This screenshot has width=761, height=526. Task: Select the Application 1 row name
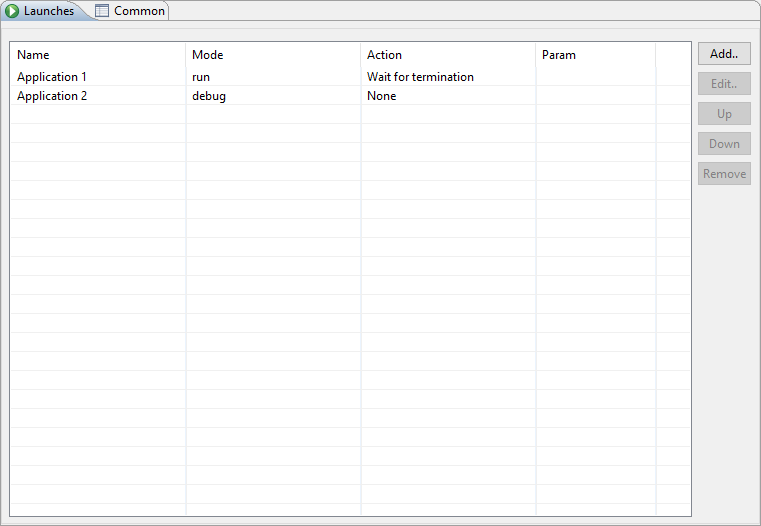coord(52,77)
